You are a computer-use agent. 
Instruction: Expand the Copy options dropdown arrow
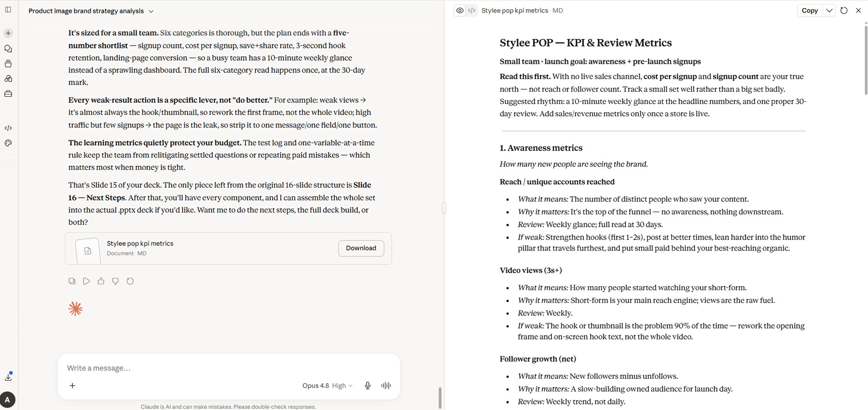[829, 10]
